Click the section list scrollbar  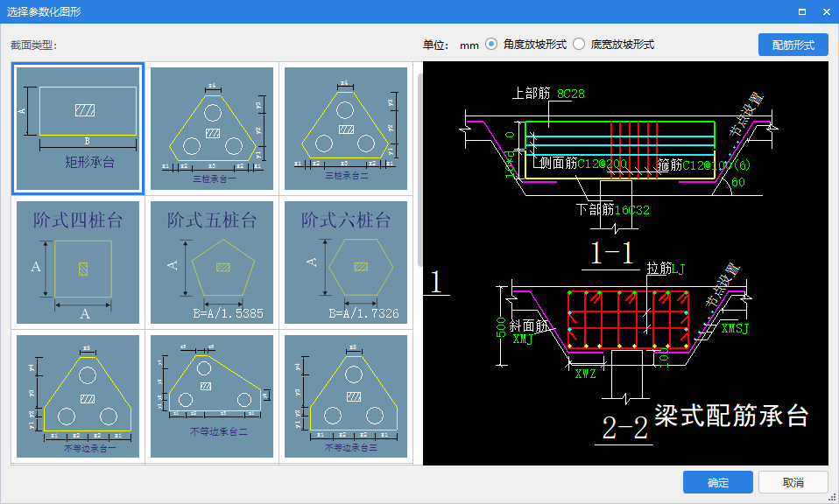[x=420, y=171]
